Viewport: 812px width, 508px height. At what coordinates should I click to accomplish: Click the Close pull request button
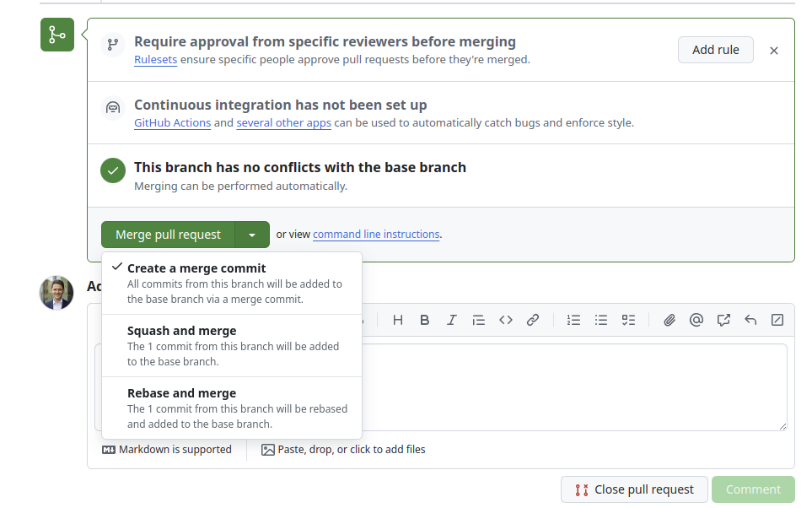point(634,489)
